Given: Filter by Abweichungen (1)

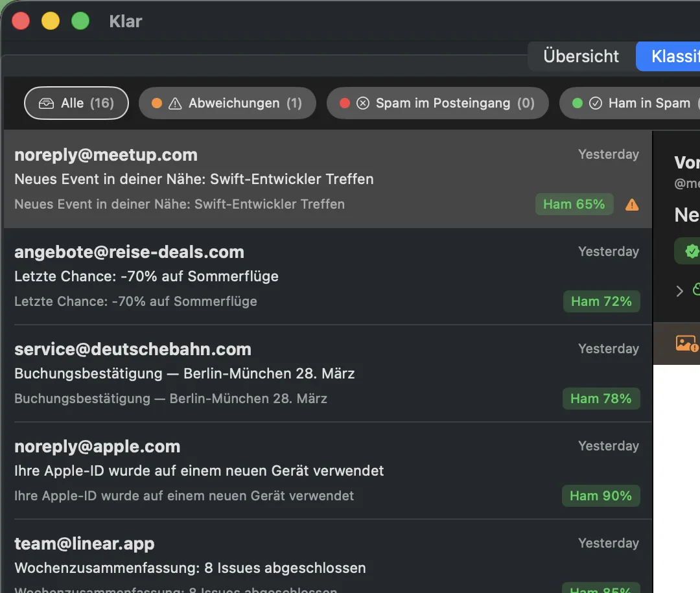Looking at the screenshot, I should point(227,103).
